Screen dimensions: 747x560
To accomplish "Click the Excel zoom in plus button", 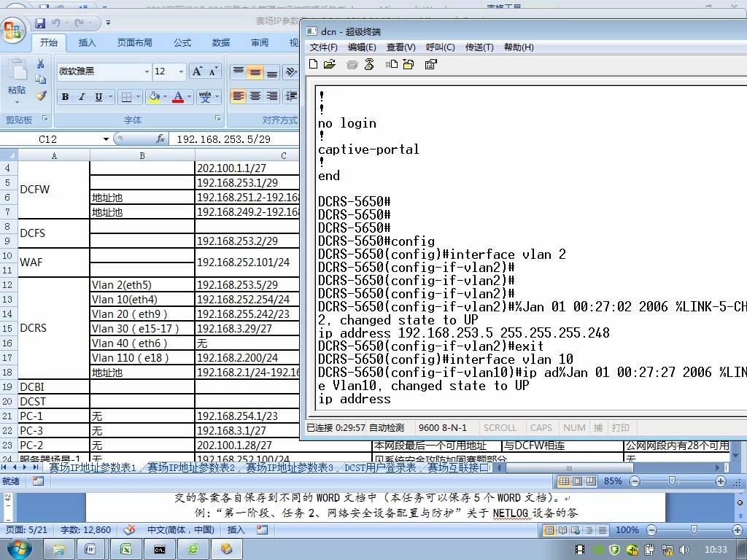I will [721, 481].
